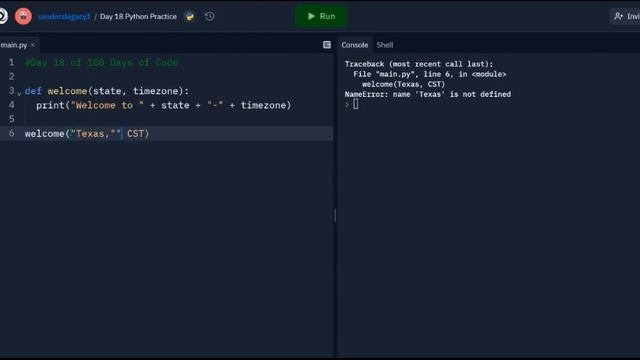Viewport: 640px width, 360px height.
Task: Click empty line 5 number
Action: [11, 119]
